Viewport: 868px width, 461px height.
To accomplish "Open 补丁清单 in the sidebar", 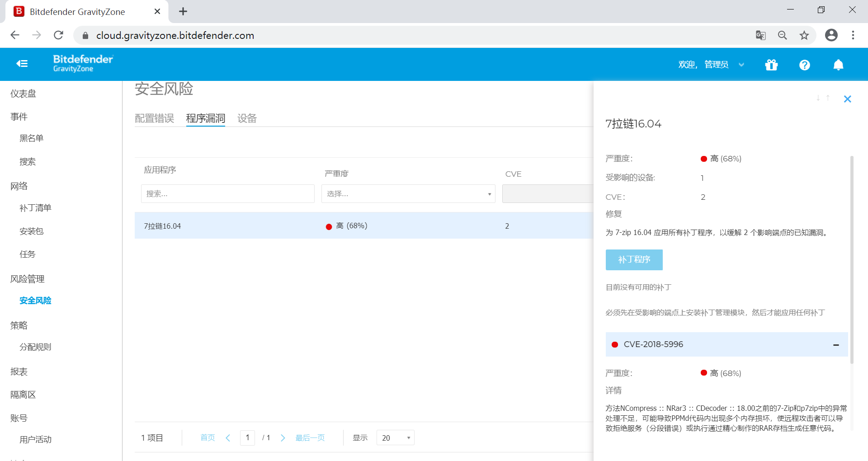I will coord(35,208).
